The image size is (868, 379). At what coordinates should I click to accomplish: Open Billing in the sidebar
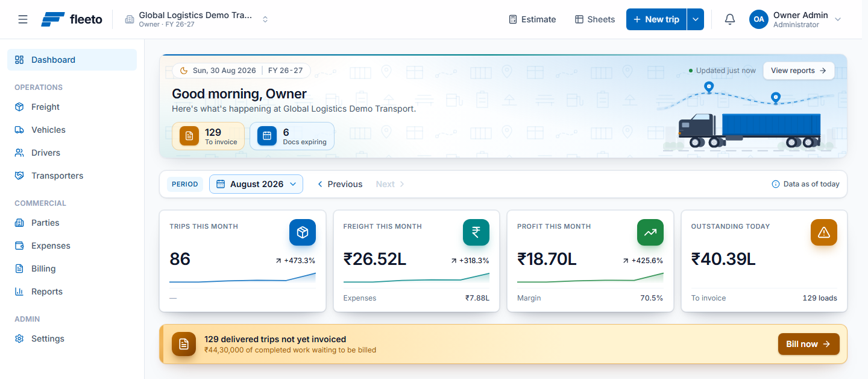coord(72,269)
